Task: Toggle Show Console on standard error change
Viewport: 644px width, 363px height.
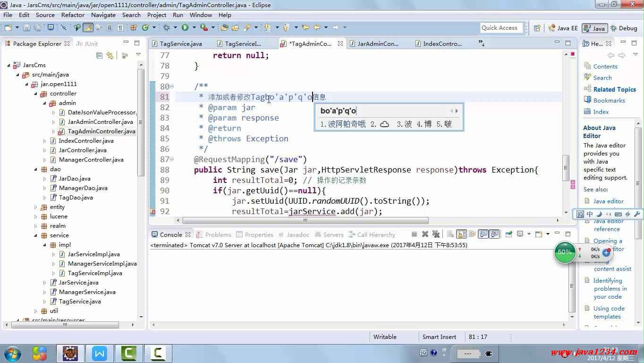Action: pos(494,234)
